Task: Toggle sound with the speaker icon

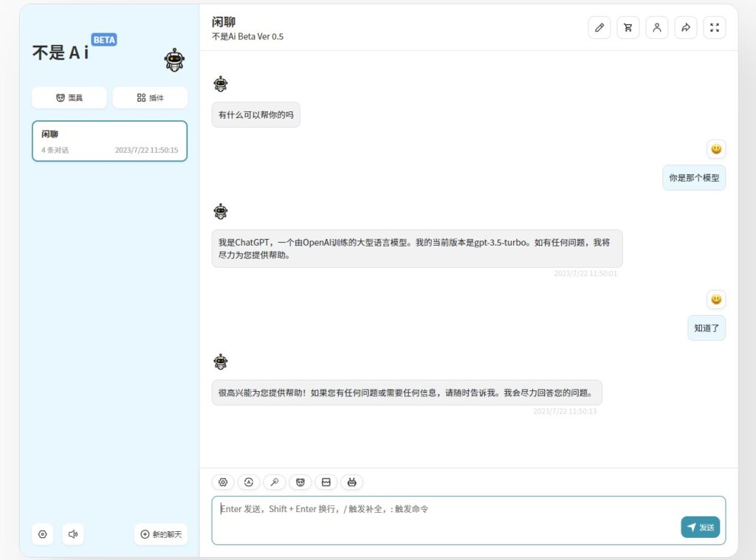Action: coord(73,534)
